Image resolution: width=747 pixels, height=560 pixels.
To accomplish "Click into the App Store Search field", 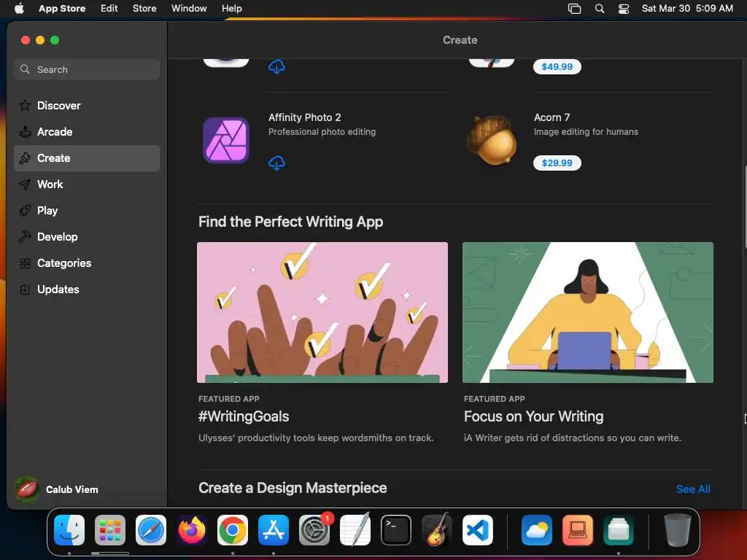I will coord(87,69).
